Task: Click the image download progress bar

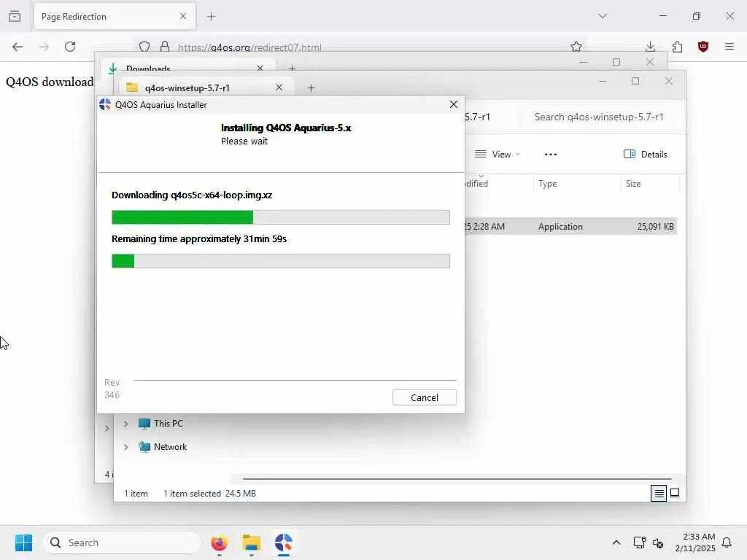Action: [281, 217]
